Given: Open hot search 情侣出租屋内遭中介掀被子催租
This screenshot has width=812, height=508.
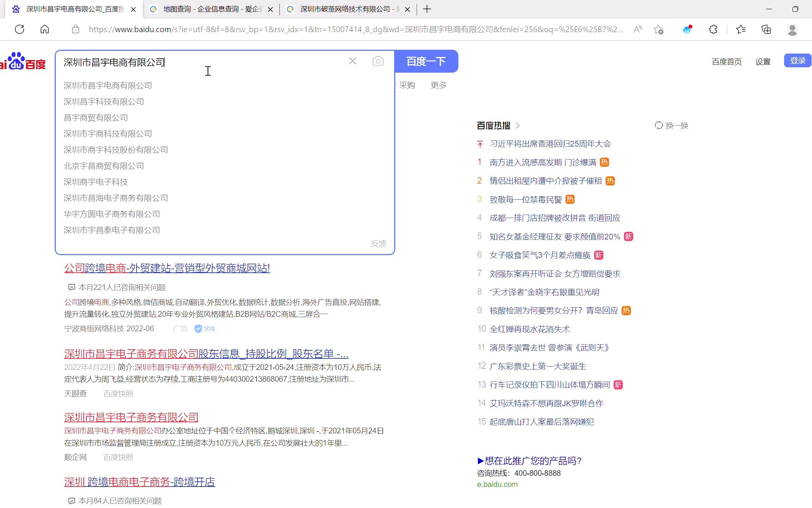Looking at the screenshot, I should point(546,181).
